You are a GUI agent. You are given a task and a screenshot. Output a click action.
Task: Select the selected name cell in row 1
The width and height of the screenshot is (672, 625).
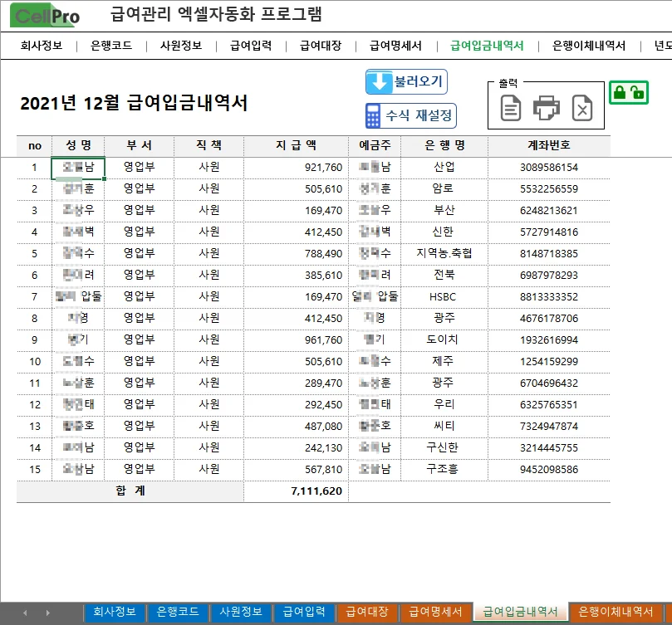click(x=78, y=168)
